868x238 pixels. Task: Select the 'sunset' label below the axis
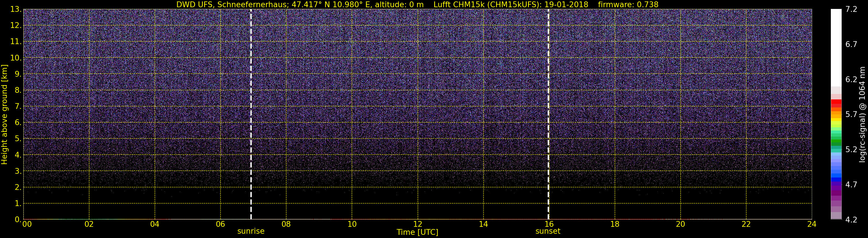(548, 231)
